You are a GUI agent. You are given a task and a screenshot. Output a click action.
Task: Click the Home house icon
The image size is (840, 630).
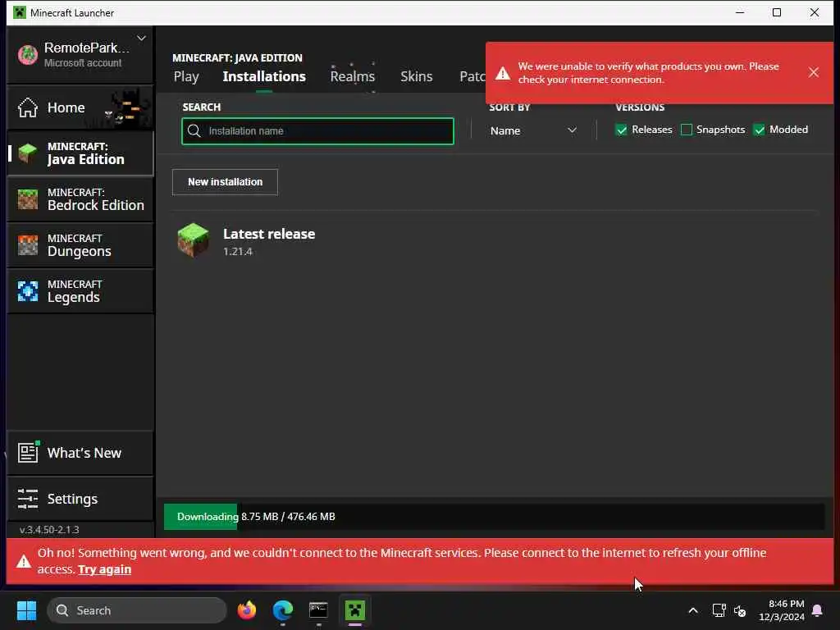coord(27,107)
